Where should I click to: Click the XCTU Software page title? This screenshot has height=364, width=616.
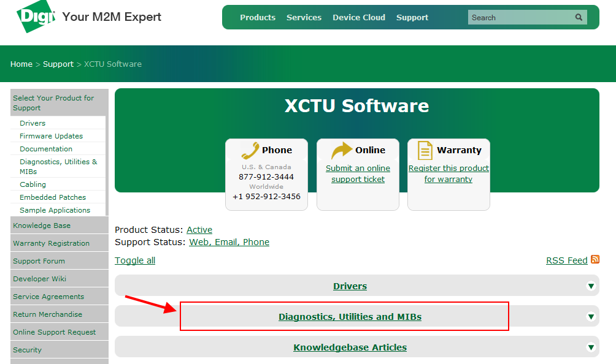356,106
